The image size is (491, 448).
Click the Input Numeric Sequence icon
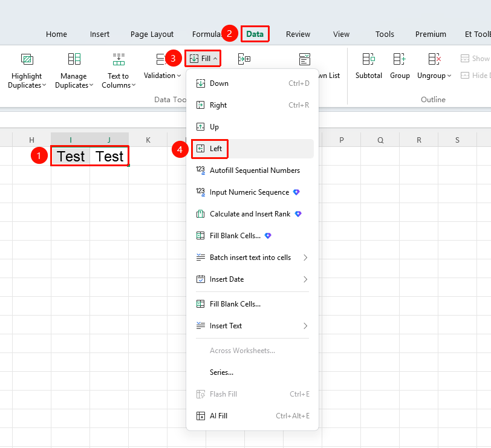coord(200,192)
